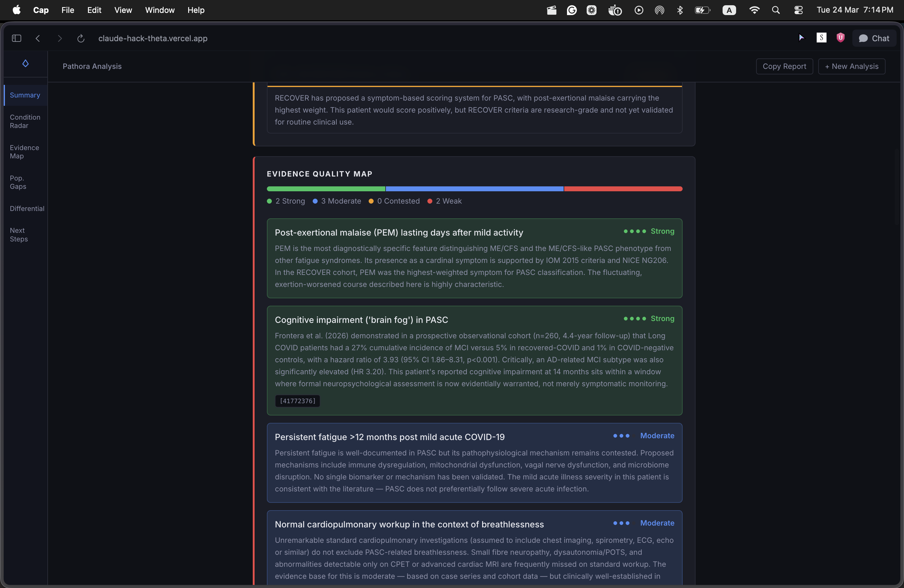Go to the Next Steps section
The height and width of the screenshot is (588, 904).
coord(19,235)
